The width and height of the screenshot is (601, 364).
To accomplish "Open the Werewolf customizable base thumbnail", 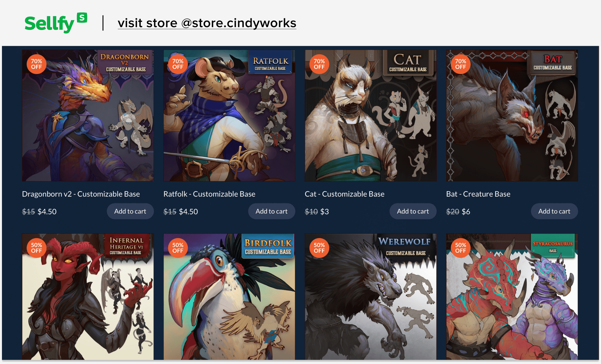I will [371, 297].
